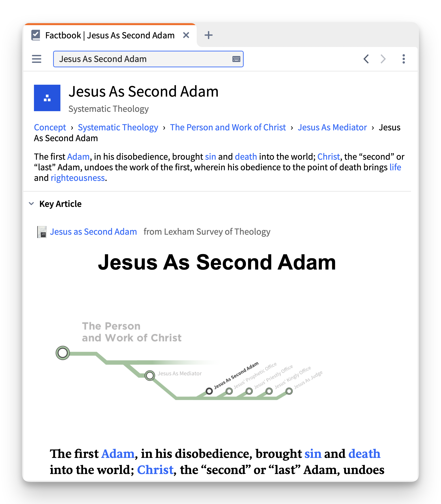This screenshot has height=504, width=441.
Task: Open the Concept breadcrumb link
Action: [x=49, y=127]
